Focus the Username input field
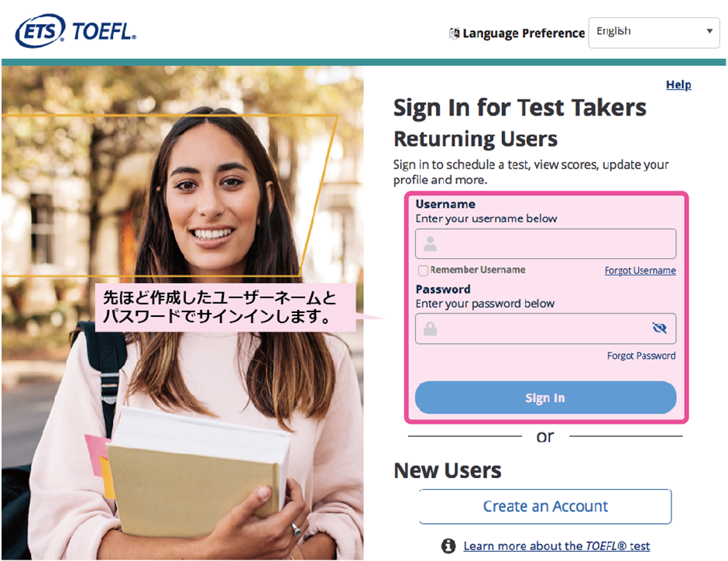728x561 pixels. point(545,244)
